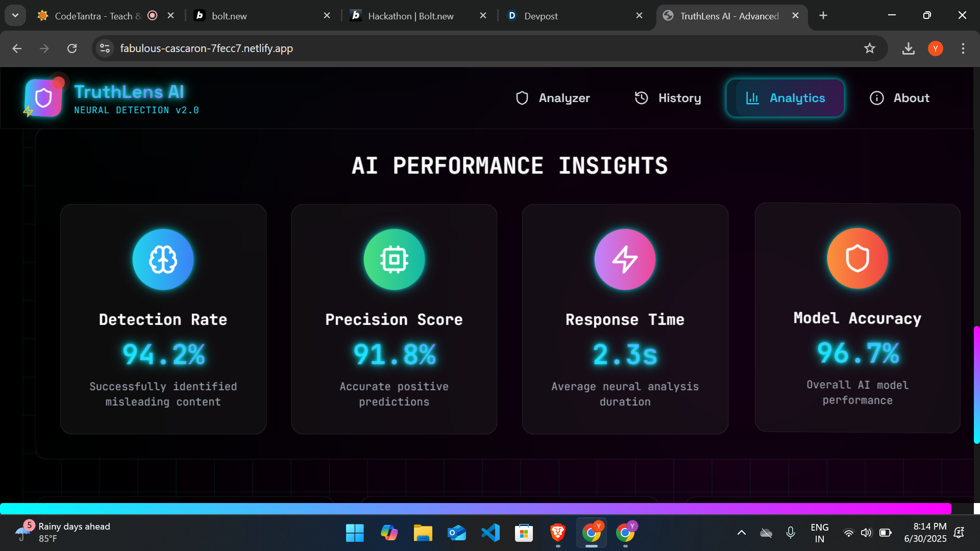The image size is (980, 551).
Task: Select the Analytics navigation button
Action: tap(785, 98)
